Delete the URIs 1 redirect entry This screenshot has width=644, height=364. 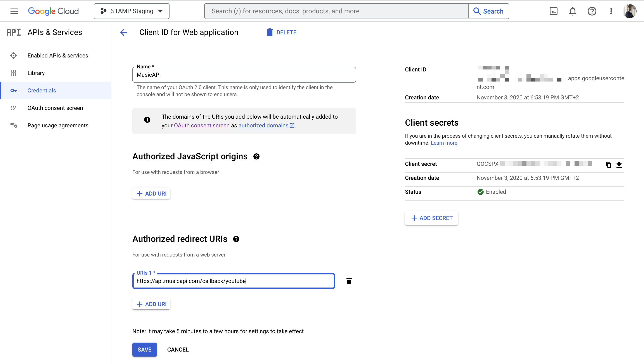[349, 281]
